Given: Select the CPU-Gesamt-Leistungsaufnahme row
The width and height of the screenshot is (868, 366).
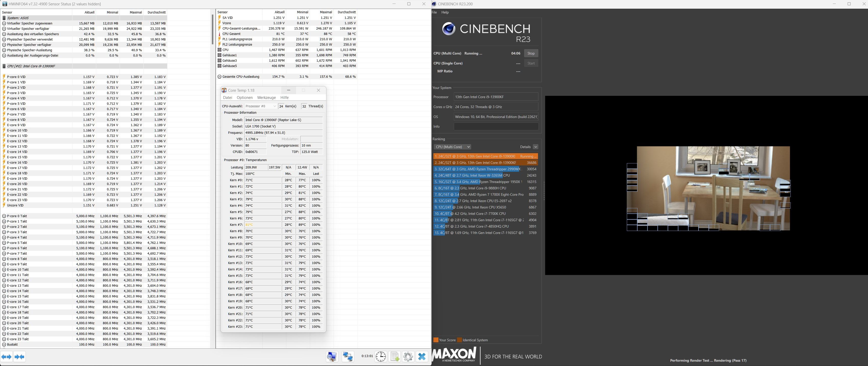Looking at the screenshot, I should (x=287, y=29).
